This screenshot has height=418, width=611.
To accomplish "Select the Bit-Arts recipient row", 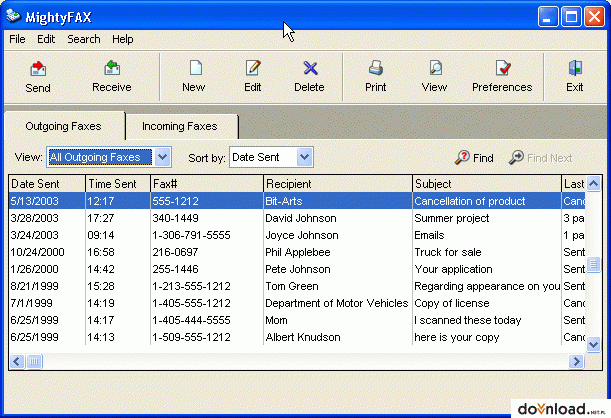I will click(x=297, y=201).
